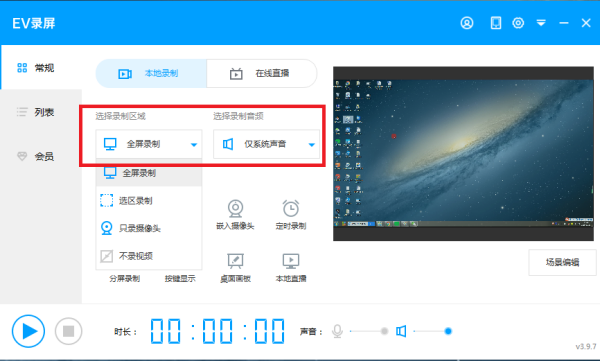Click the 按键显示 label
The width and height of the screenshot is (600, 361).
coord(180,279)
